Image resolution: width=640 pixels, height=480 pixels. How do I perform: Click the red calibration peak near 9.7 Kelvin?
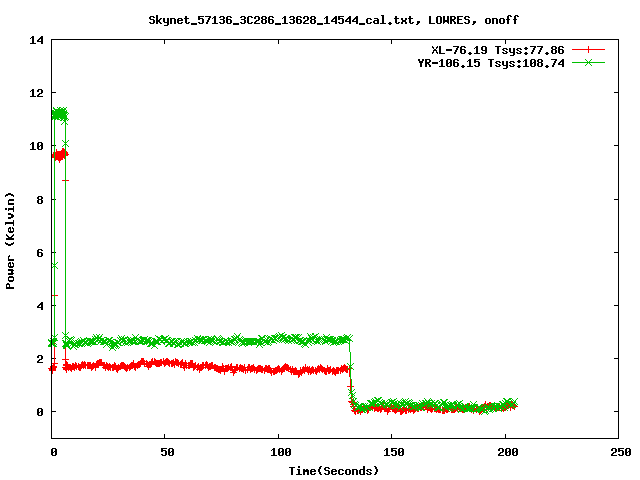pyautogui.click(x=60, y=155)
